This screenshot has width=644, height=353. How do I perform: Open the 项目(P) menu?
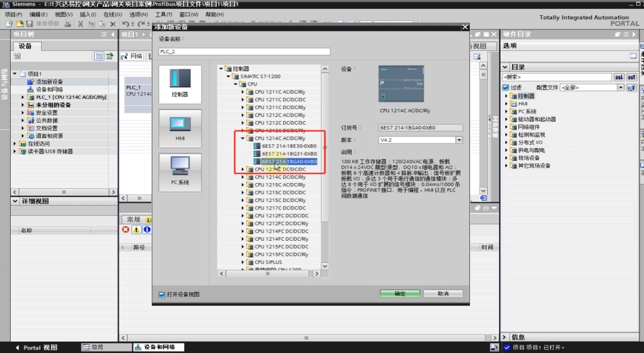coord(14,14)
